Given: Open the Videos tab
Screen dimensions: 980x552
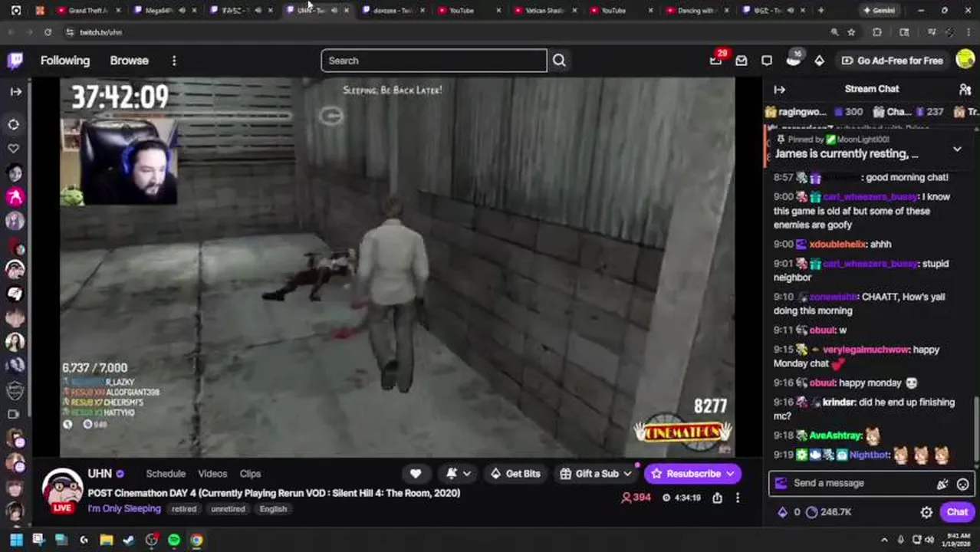Looking at the screenshot, I should point(212,474).
